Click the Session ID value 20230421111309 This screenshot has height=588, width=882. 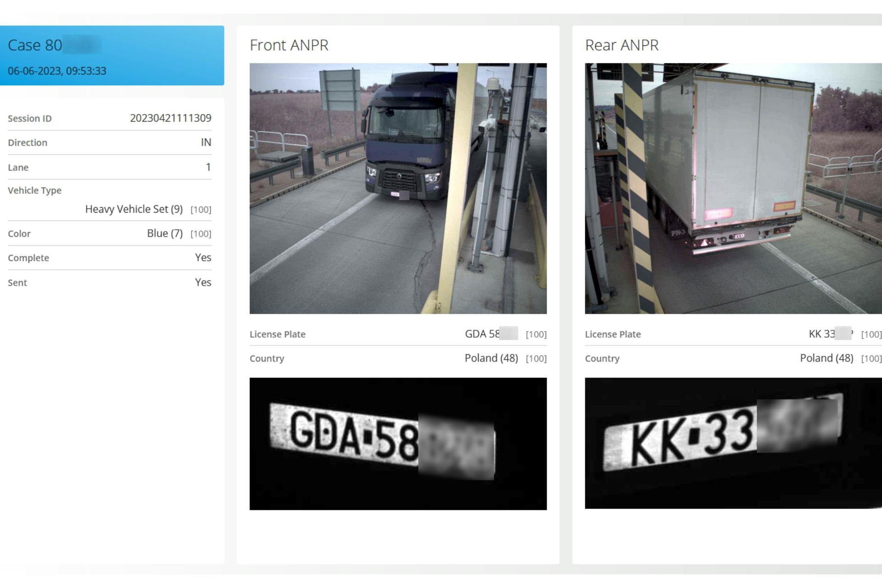(170, 118)
